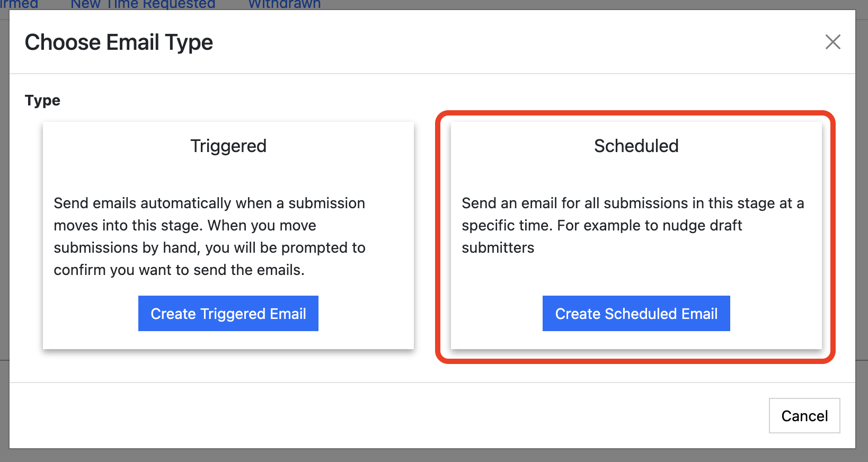
Task: Click the Scheduled card heading
Action: tap(635, 146)
